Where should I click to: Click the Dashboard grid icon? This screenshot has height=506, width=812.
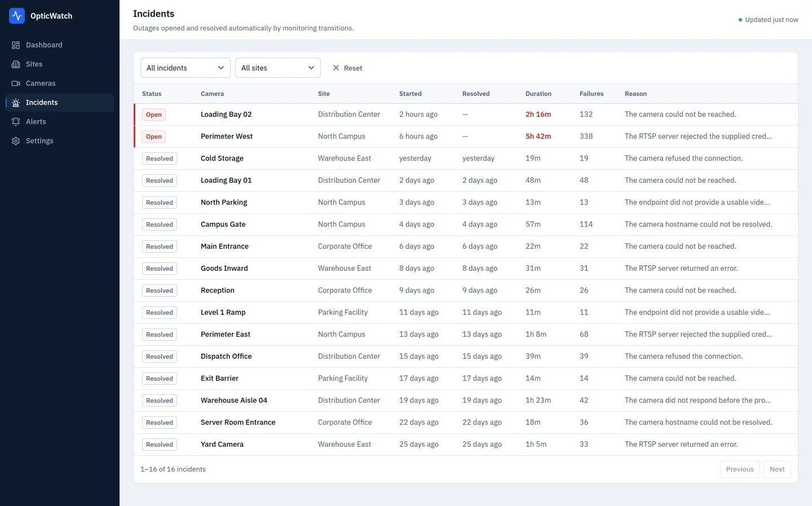(x=16, y=45)
